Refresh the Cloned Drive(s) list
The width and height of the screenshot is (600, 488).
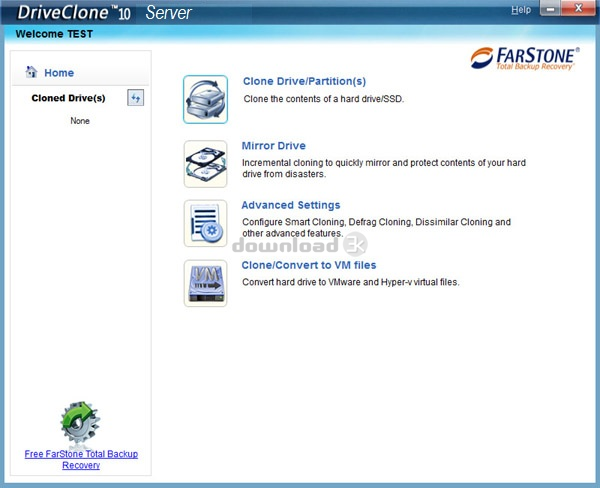click(136, 98)
